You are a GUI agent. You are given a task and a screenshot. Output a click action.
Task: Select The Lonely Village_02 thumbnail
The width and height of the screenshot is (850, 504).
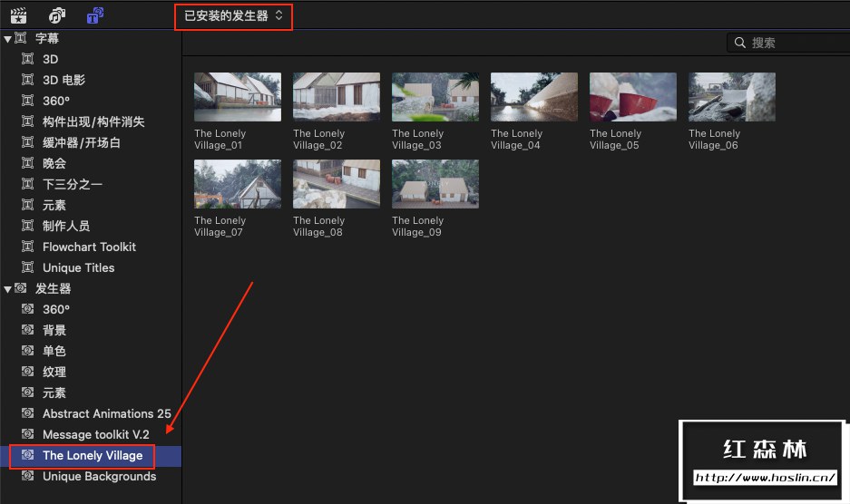tap(337, 97)
